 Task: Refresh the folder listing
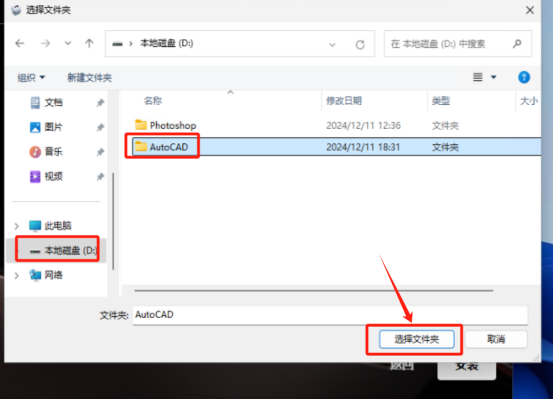[360, 45]
